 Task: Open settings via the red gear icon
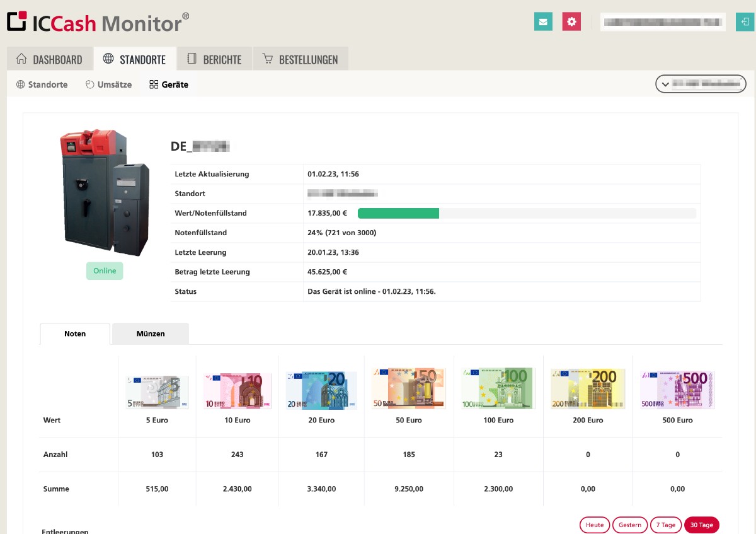571,21
